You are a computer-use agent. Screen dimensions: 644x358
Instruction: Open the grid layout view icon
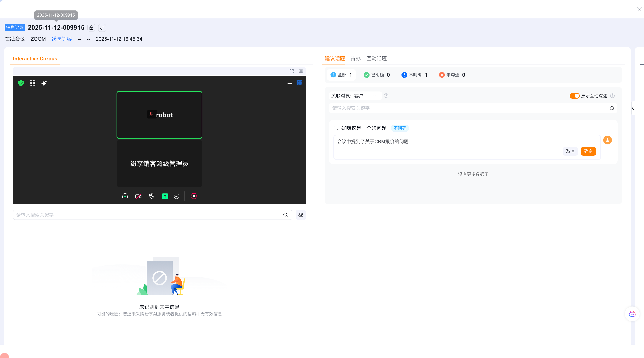pyautogui.click(x=32, y=83)
